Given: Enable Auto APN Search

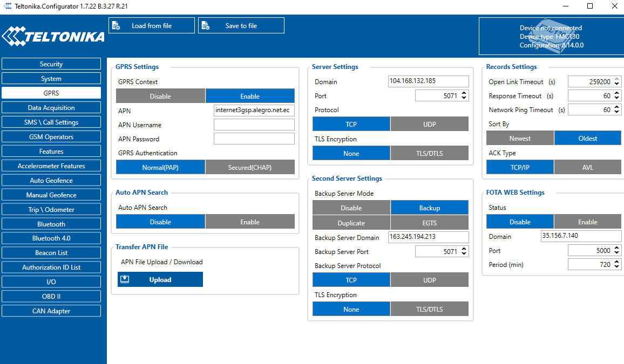Looking at the screenshot, I should coord(250,222).
